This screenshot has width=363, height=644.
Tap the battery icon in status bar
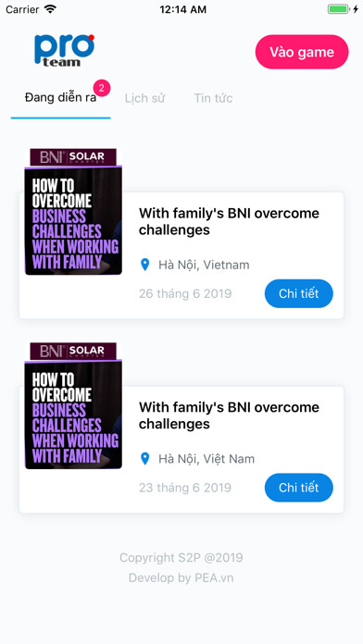(x=338, y=9)
